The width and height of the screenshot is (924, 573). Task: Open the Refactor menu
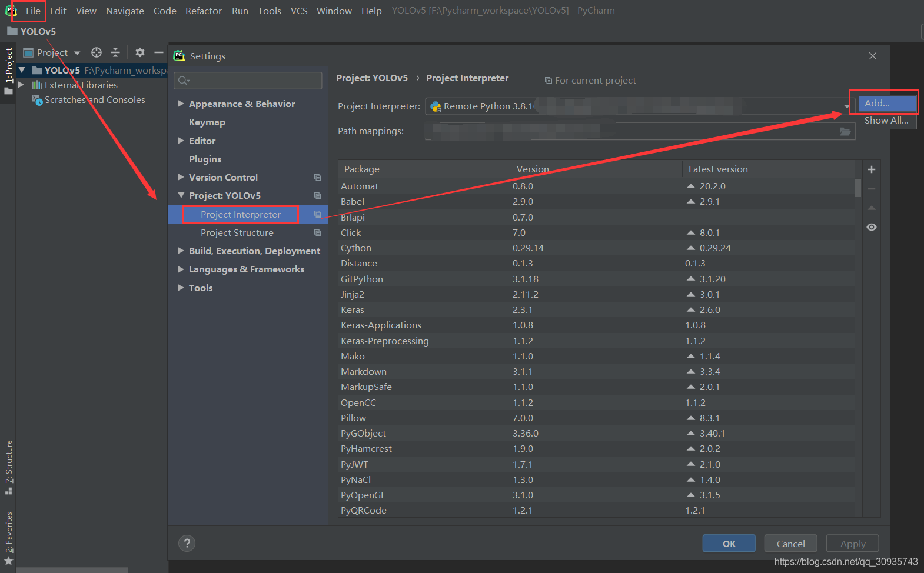tap(203, 11)
